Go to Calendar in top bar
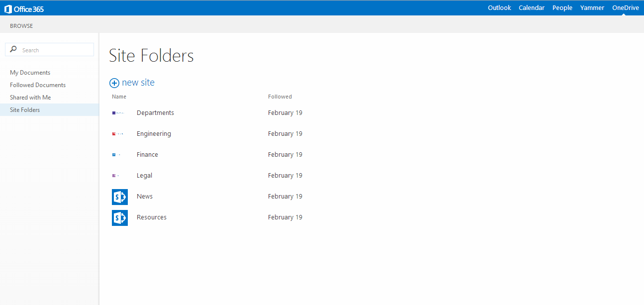This screenshot has width=644, height=305. tap(531, 8)
